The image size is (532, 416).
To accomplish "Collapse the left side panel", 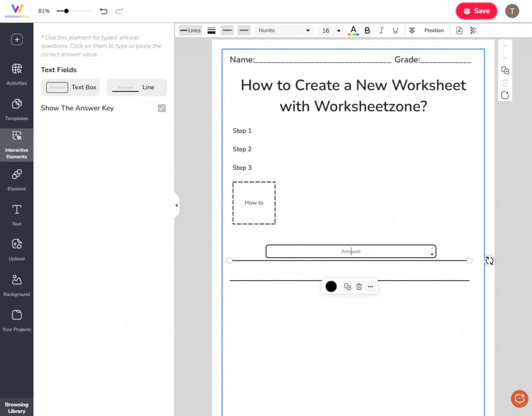I will [177, 205].
